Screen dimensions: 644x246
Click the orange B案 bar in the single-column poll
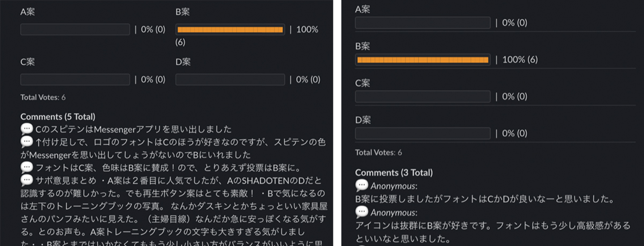tap(423, 60)
